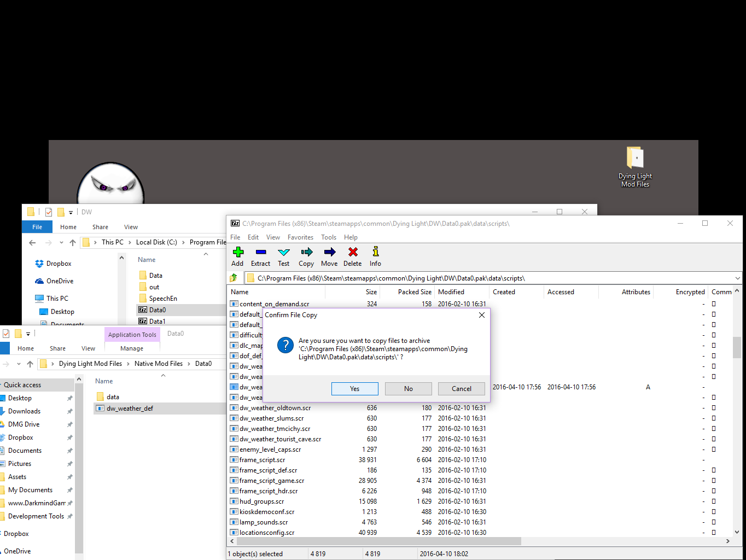Click New folder icon in DW window title bar
The image size is (746, 560).
click(x=61, y=212)
